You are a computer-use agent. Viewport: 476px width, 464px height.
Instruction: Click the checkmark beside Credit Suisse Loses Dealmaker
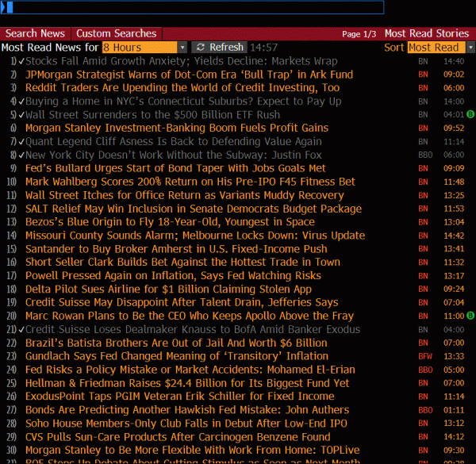point(21,329)
